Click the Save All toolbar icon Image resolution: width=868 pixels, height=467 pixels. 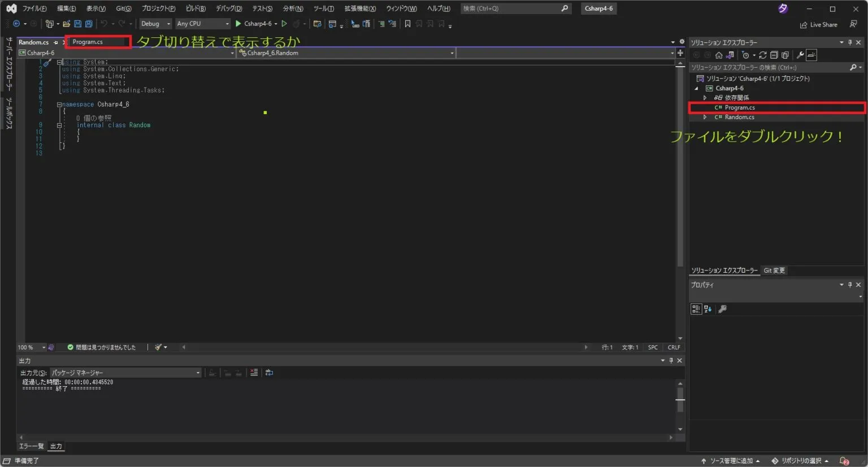(89, 24)
